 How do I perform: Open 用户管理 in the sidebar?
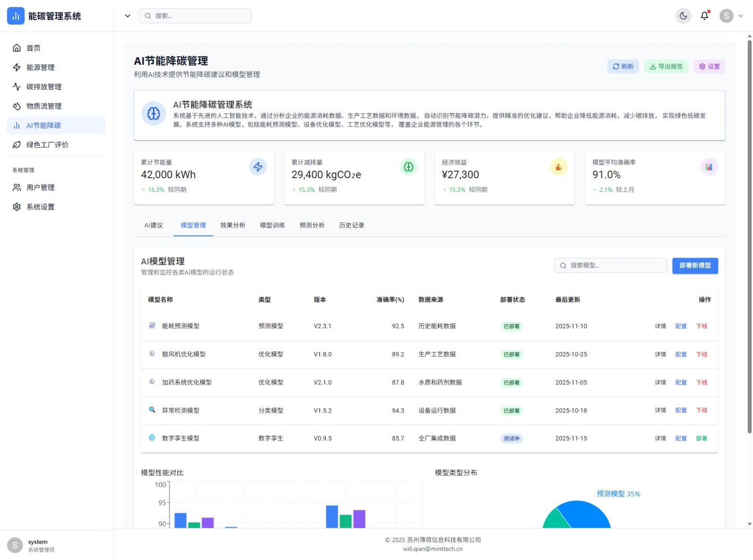(41, 188)
